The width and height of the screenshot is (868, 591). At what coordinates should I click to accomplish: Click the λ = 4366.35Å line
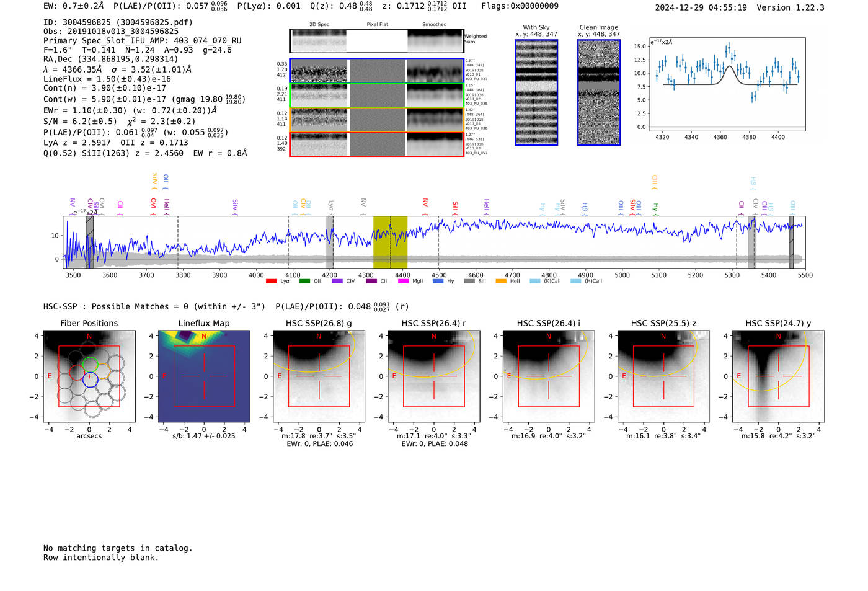pyautogui.click(x=118, y=69)
